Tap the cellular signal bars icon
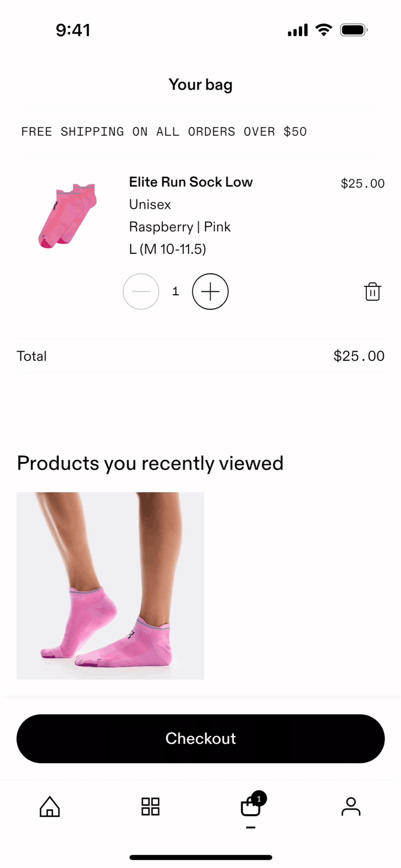This screenshot has width=401, height=868. (x=297, y=30)
